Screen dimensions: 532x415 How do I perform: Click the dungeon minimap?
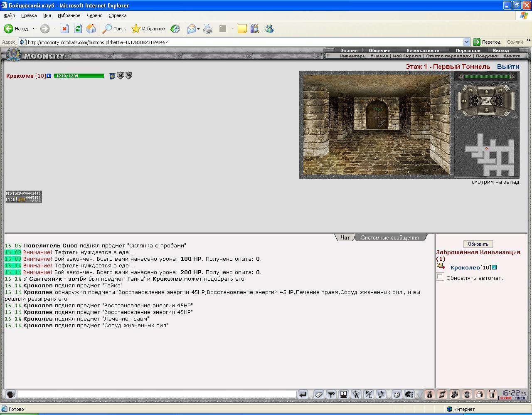[x=489, y=154]
